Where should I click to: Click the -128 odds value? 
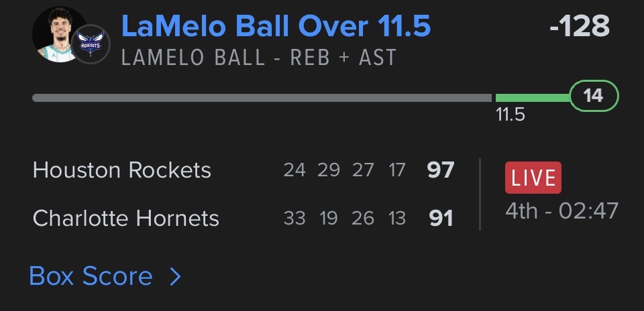click(x=579, y=27)
